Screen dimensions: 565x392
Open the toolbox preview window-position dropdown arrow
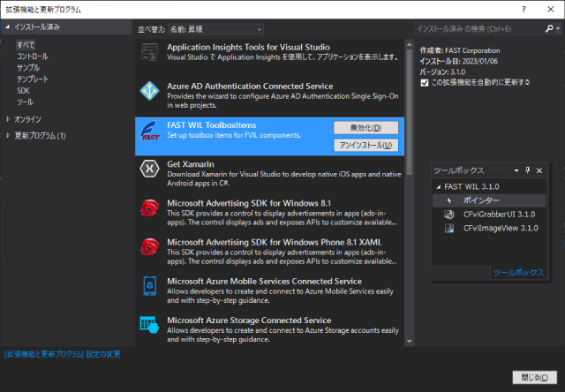click(516, 170)
